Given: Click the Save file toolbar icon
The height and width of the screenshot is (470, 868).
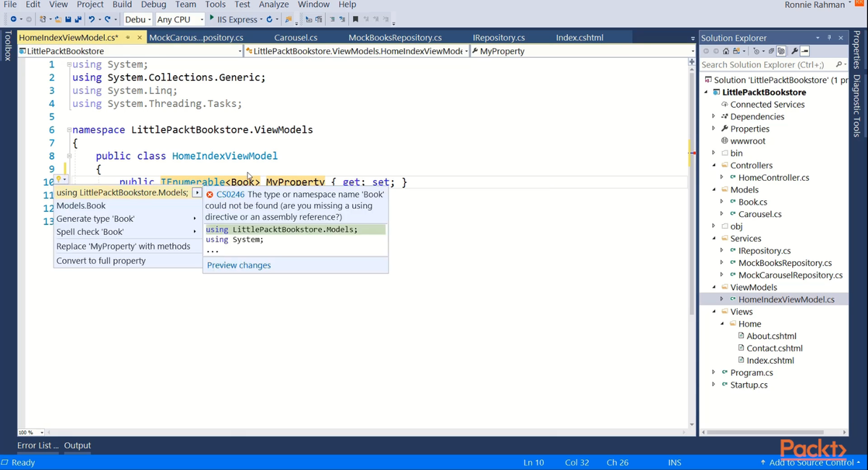Looking at the screenshot, I should (67, 20).
